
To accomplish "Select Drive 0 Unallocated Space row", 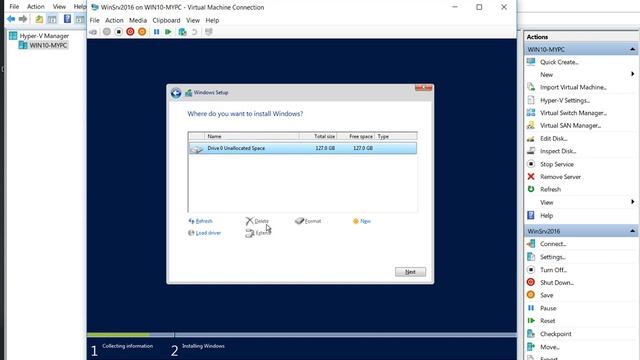I will (x=302, y=148).
